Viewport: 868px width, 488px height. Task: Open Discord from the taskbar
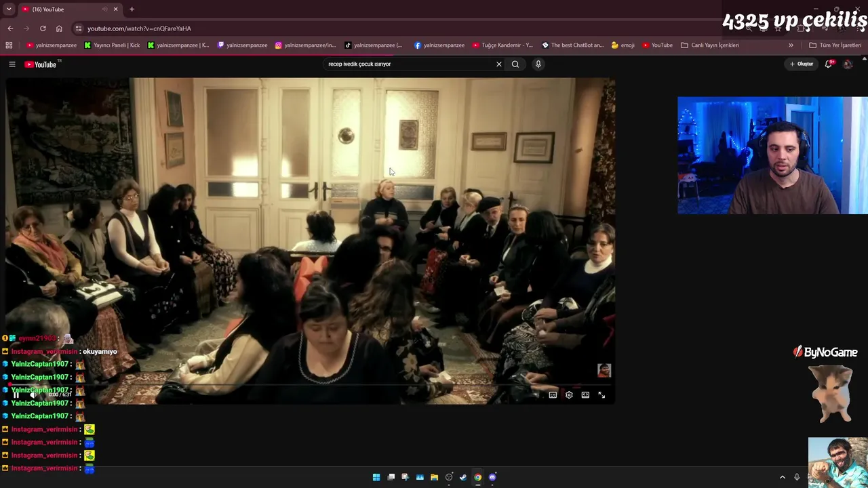[x=492, y=477]
